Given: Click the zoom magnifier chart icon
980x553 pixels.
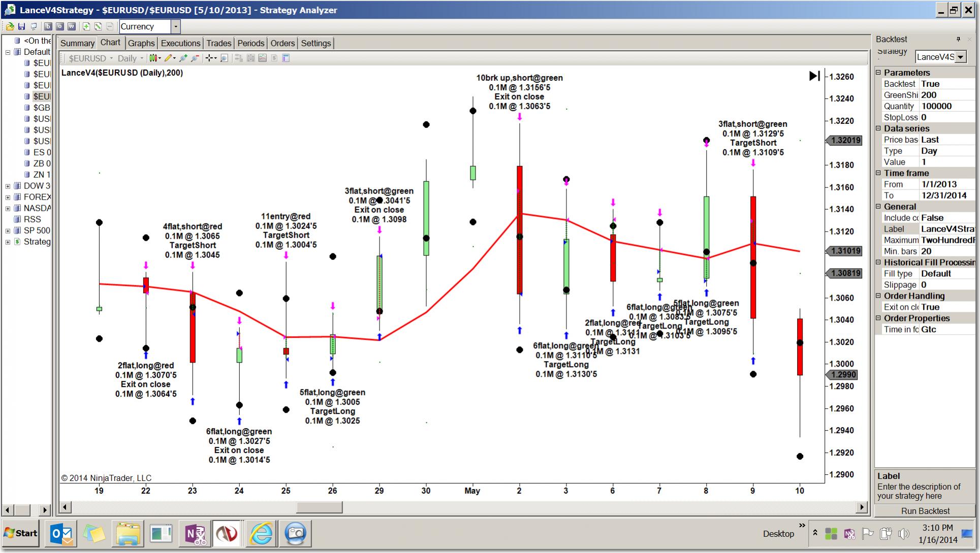Looking at the screenshot, I should tap(224, 58).
